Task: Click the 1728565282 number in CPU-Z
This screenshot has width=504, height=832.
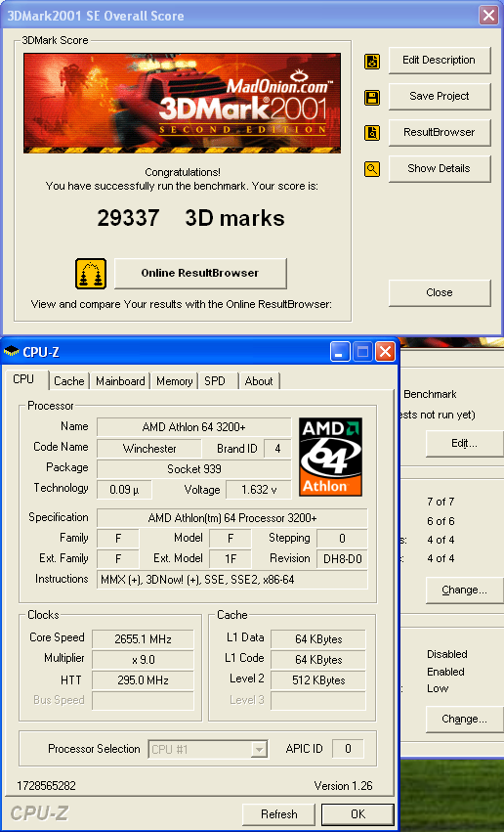Action: click(x=47, y=786)
